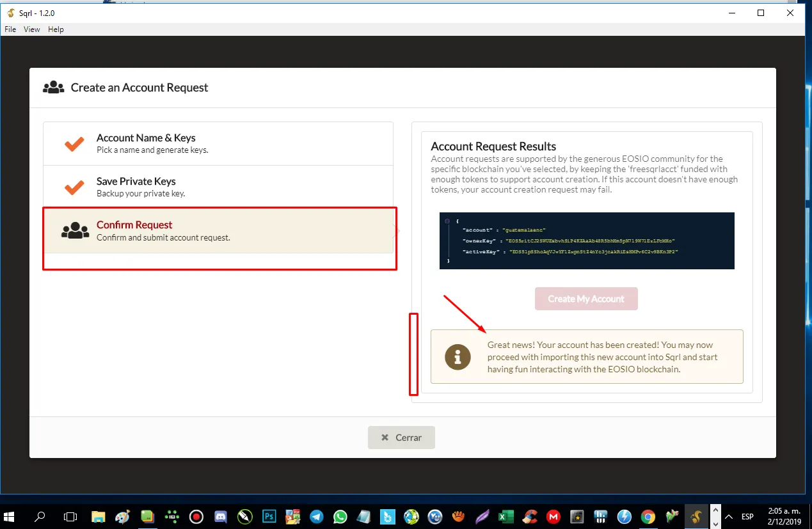Screen dimensions: 812x529
Task: Open the File menu
Action: pos(10,29)
